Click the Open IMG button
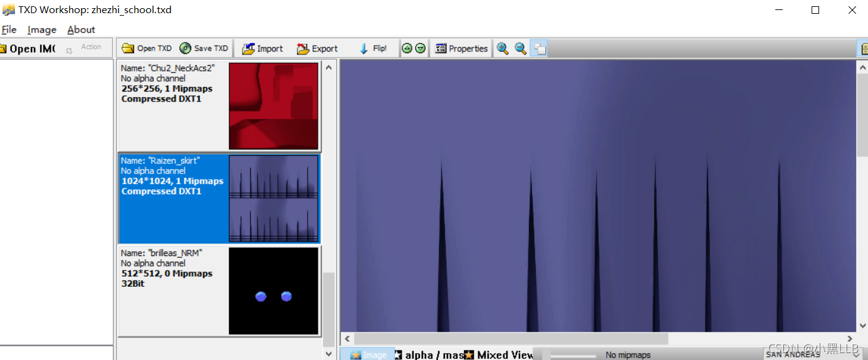 28,48
